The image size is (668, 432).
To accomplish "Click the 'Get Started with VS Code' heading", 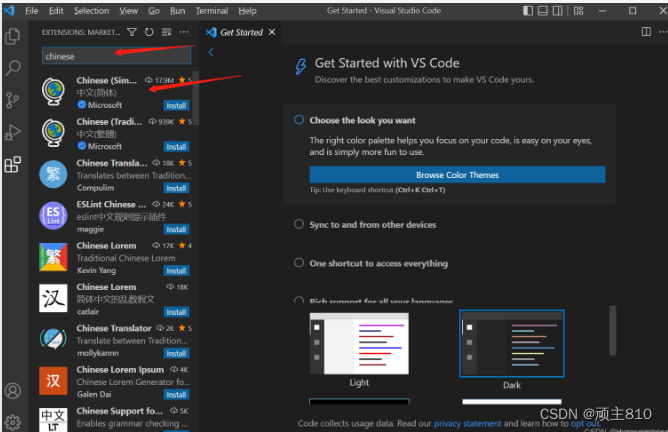I will tap(387, 63).
